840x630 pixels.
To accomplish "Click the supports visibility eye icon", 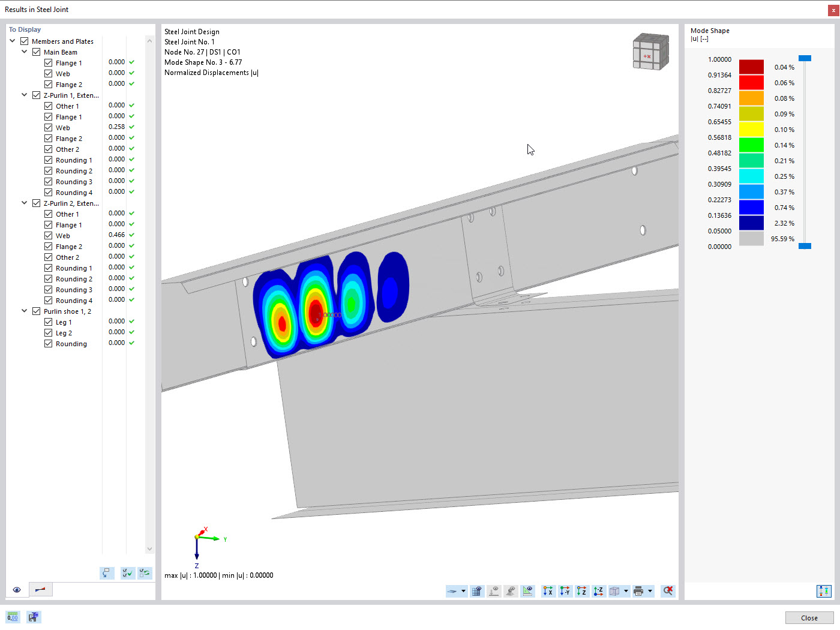I will (x=511, y=592).
